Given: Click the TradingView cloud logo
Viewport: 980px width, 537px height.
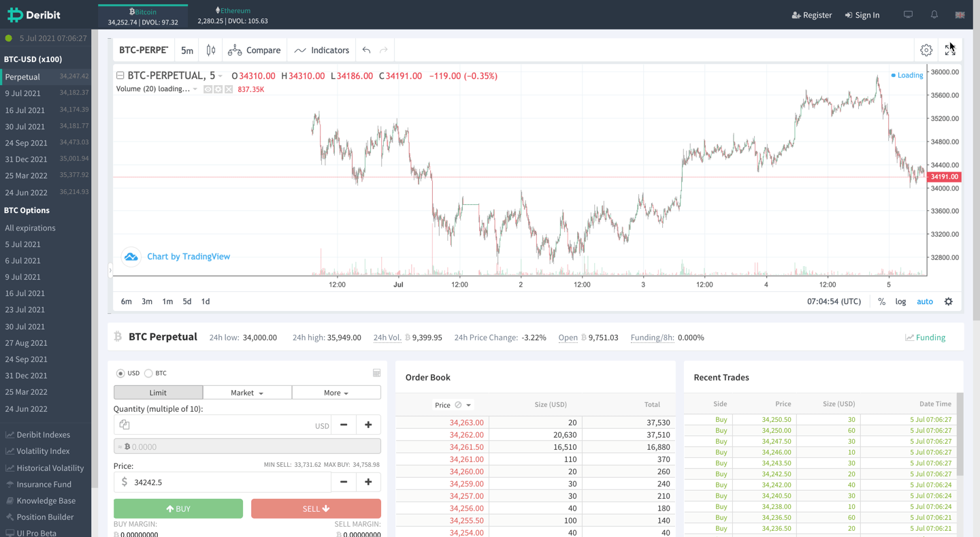Looking at the screenshot, I should click(x=131, y=257).
